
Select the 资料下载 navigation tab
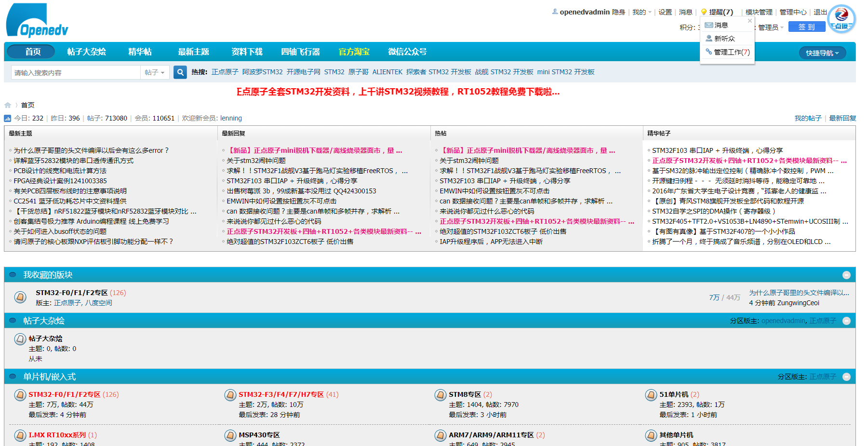point(247,52)
